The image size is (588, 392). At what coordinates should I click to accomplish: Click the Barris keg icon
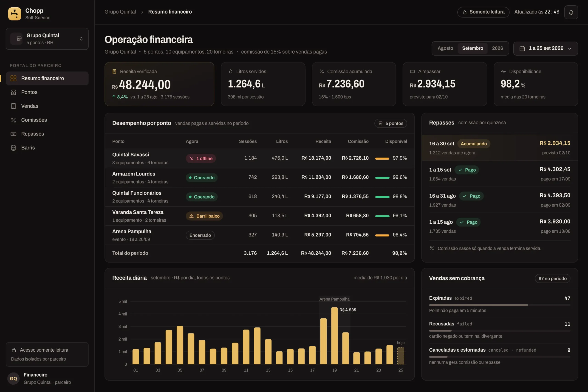(x=14, y=148)
